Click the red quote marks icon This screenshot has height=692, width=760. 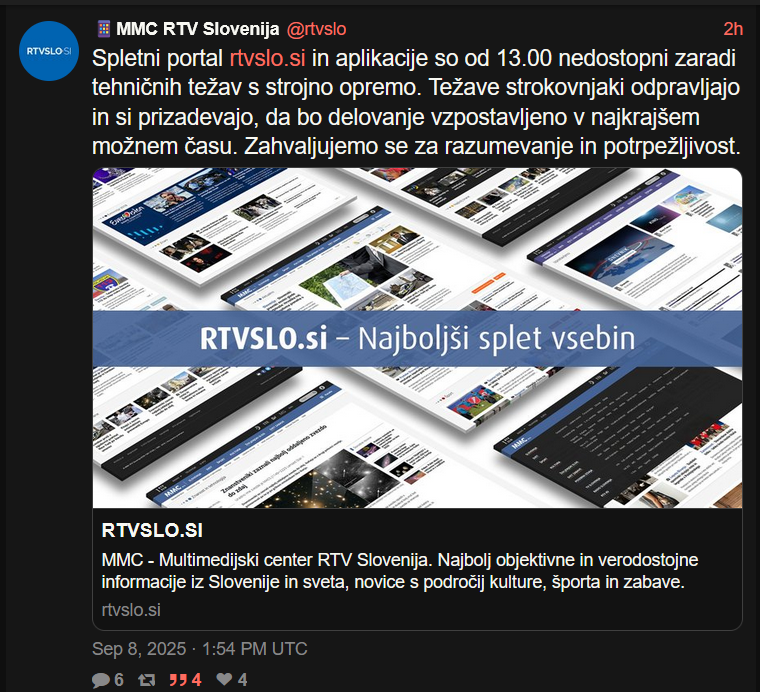[x=178, y=680]
